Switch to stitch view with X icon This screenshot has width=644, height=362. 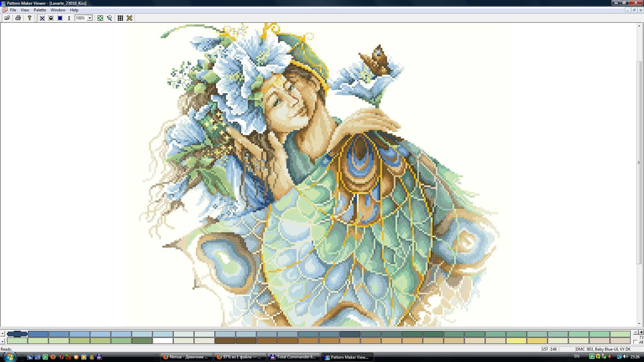click(x=42, y=18)
